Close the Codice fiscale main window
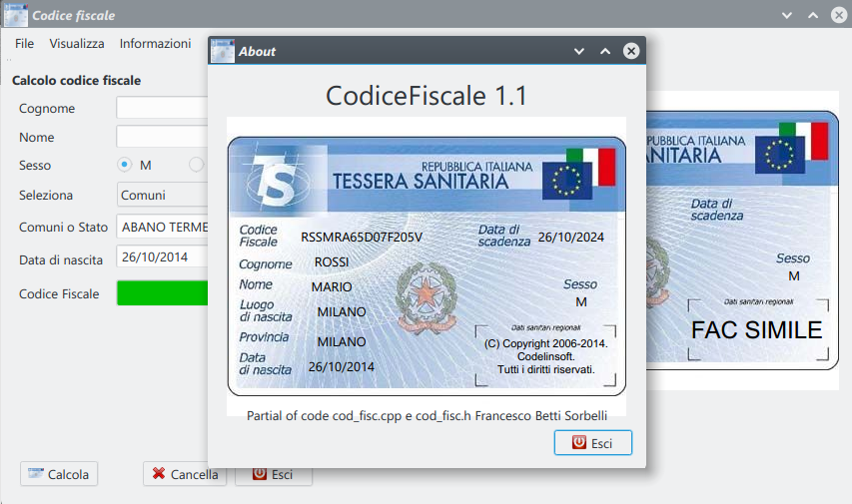The height and width of the screenshot is (504, 852). 839,15
